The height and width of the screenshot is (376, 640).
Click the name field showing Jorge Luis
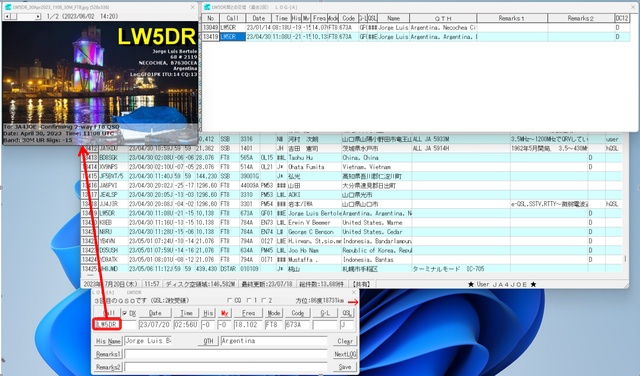coord(148,341)
